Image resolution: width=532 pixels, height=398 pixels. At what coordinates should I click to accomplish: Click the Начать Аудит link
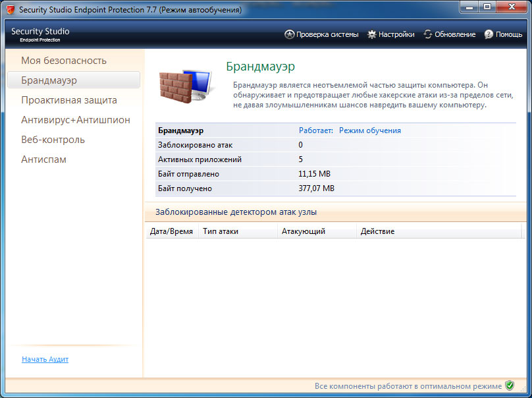45,359
